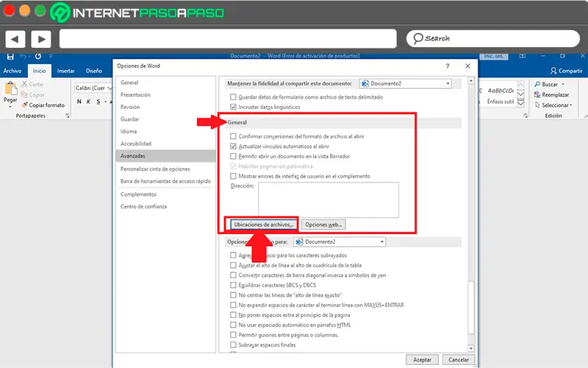Open the compatibility options Documento2 dropdown

pyautogui.click(x=340, y=242)
